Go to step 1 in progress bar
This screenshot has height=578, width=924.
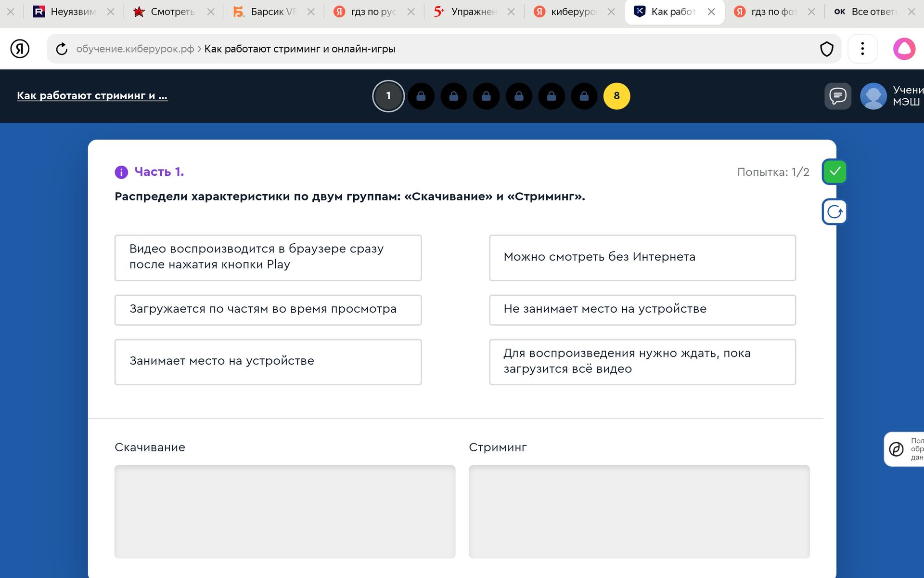coord(388,96)
